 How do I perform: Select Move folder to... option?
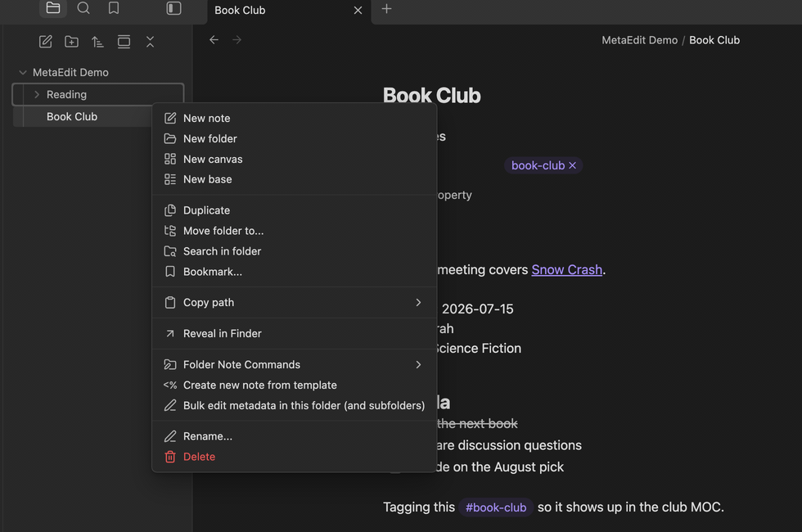coord(294,231)
